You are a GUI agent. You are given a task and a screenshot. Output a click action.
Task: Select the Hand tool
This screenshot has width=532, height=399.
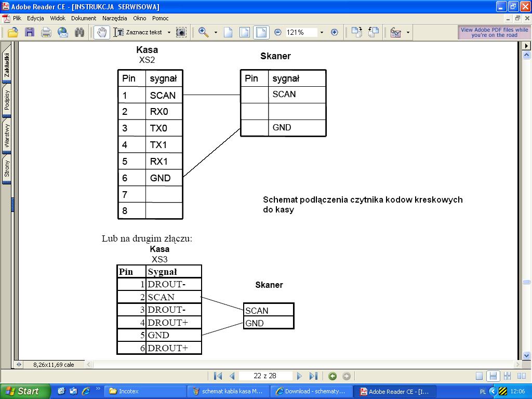coord(101,32)
